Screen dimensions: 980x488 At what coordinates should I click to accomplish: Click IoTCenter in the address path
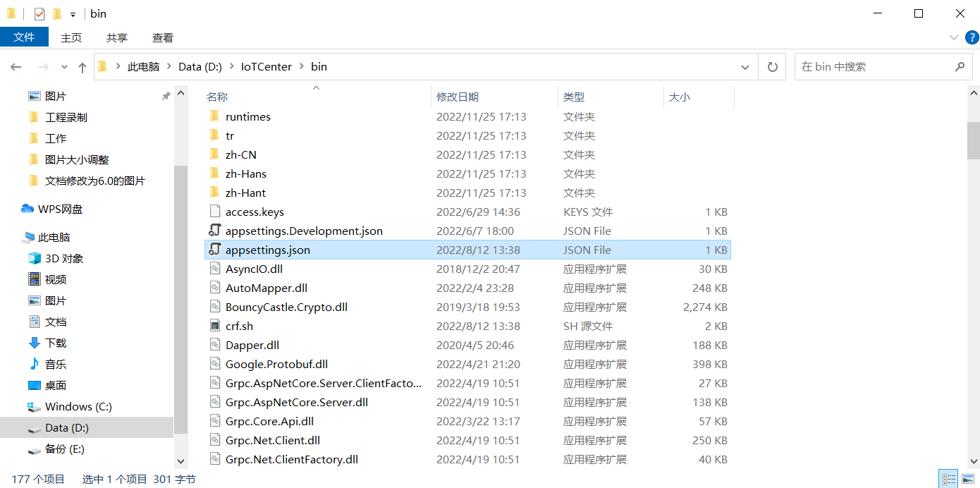tap(266, 67)
